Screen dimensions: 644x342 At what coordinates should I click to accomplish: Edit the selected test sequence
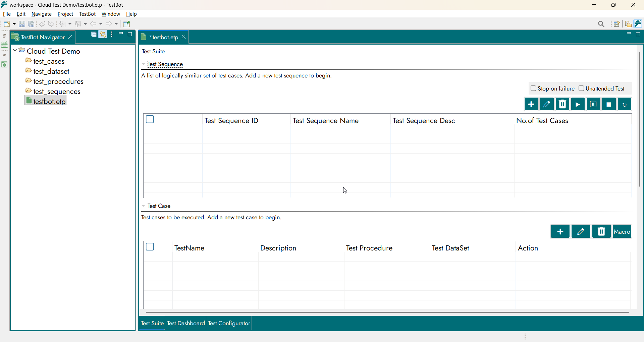(x=547, y=104)
